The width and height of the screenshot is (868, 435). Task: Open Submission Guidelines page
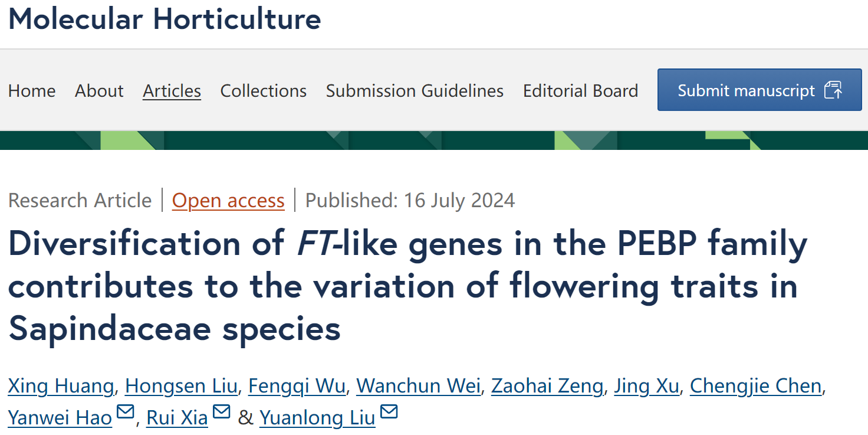point(415,91)
